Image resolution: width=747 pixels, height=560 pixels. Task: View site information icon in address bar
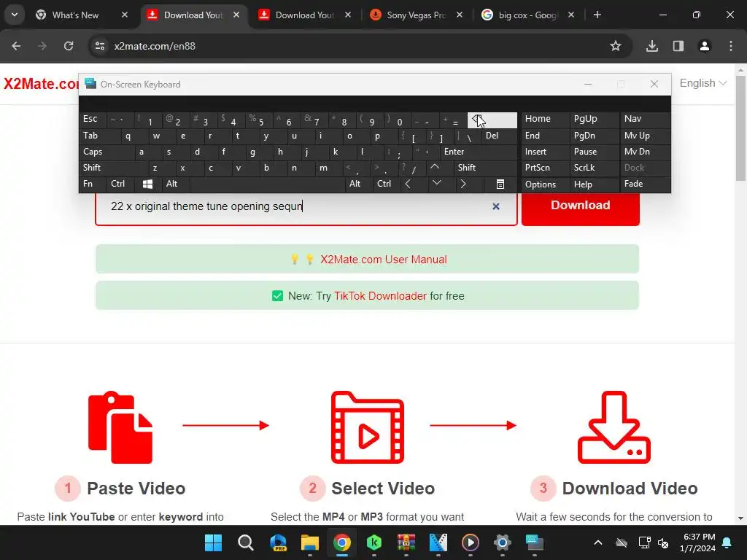point(100,46)
